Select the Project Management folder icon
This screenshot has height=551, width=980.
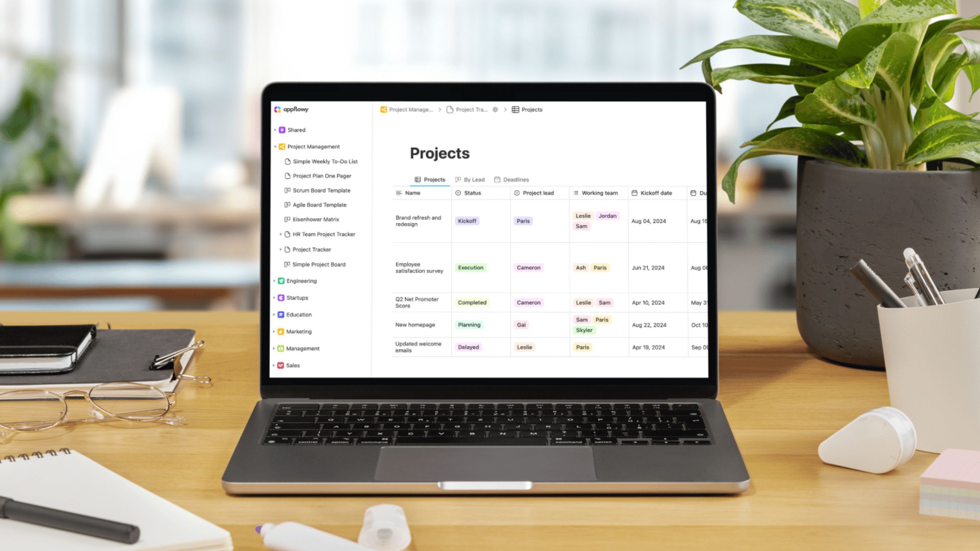pyautogui.click(x=282, y=146)
